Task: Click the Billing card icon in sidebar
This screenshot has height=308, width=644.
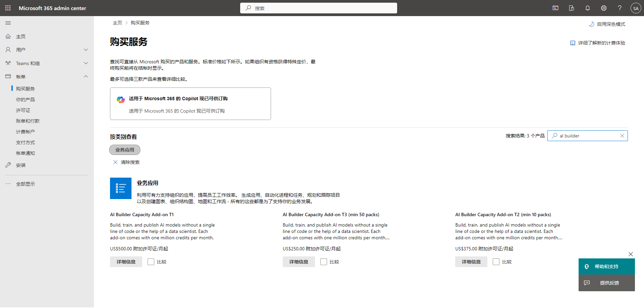Action: point(8,76)
